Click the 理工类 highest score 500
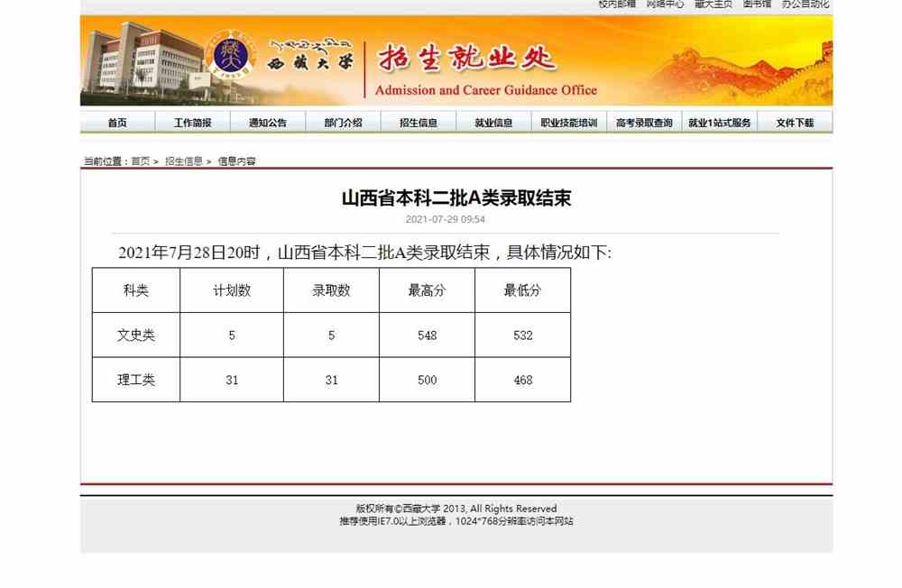This screenshot has height=588, width=902. [427, 380]
